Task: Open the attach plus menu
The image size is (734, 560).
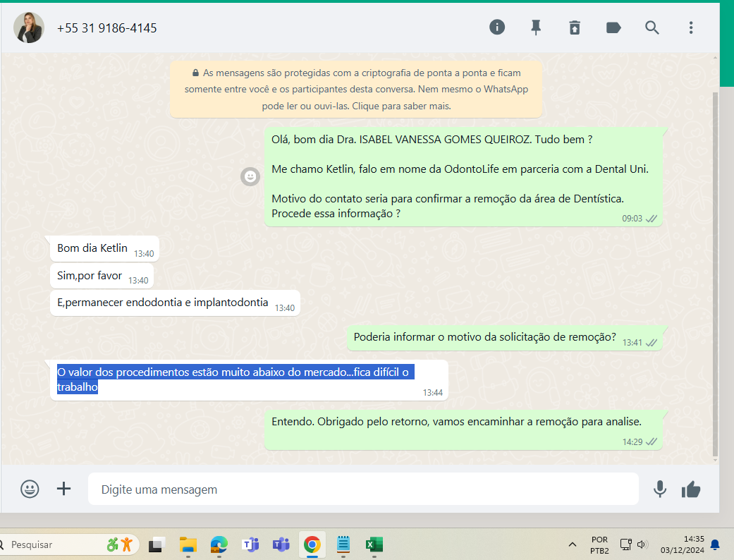Action: click(x=63, y=489)
